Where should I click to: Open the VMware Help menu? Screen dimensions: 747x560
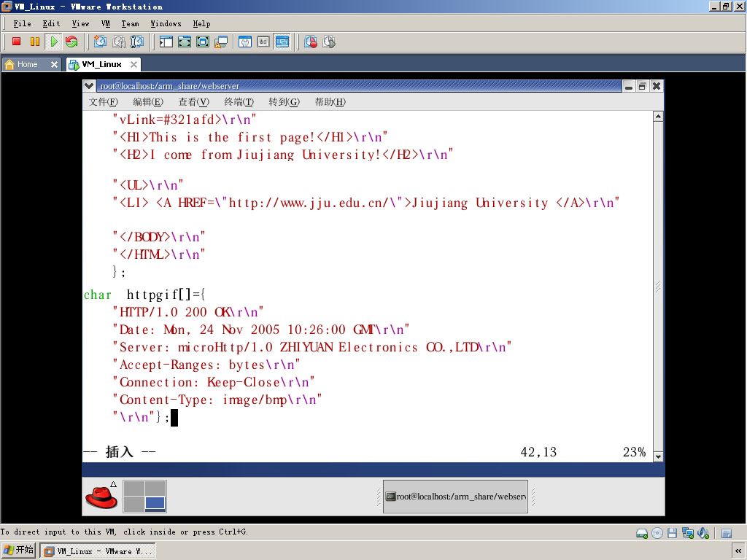point(201,24)
